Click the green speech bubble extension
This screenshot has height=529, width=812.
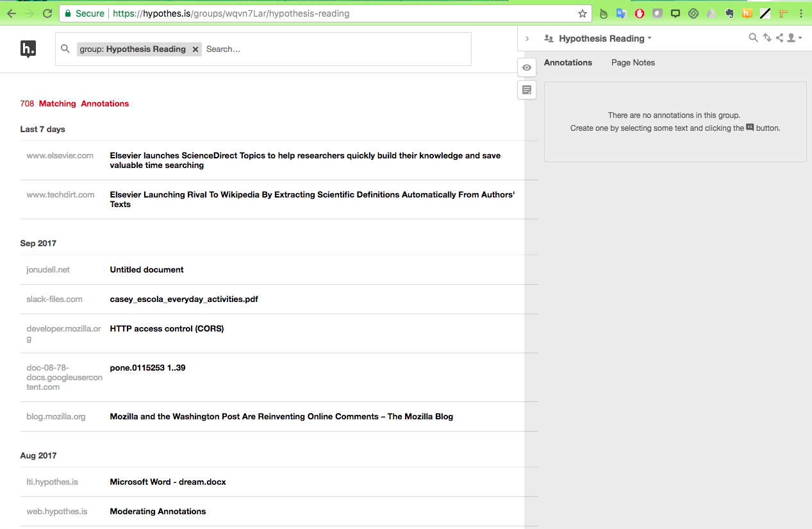tap(675, 13)
